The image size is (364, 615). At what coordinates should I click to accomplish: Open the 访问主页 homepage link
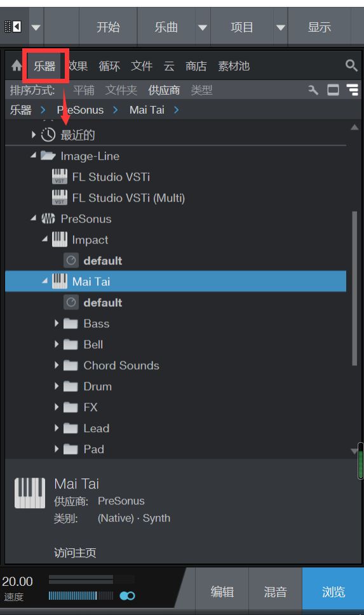pos(75,553)
